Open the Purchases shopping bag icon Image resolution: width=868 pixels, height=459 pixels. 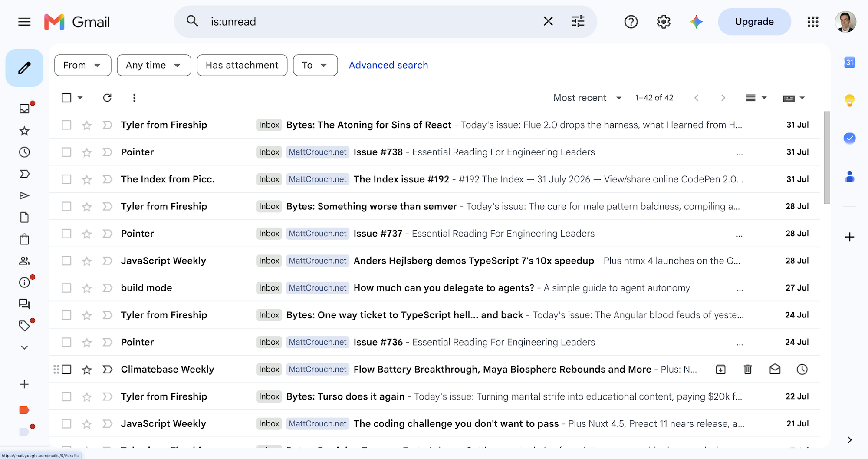[24, 239]
